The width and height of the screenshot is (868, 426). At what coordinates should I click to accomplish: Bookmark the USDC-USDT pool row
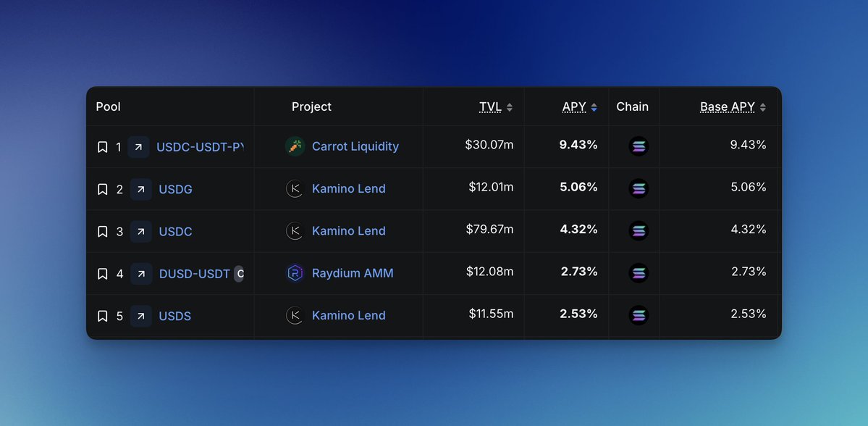102,147
